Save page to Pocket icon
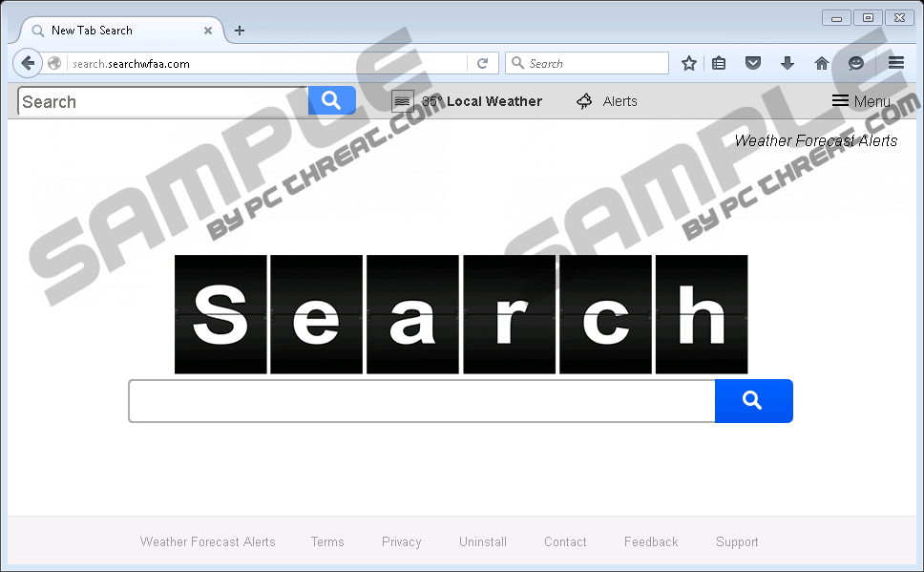 click(x=753, y=63)
